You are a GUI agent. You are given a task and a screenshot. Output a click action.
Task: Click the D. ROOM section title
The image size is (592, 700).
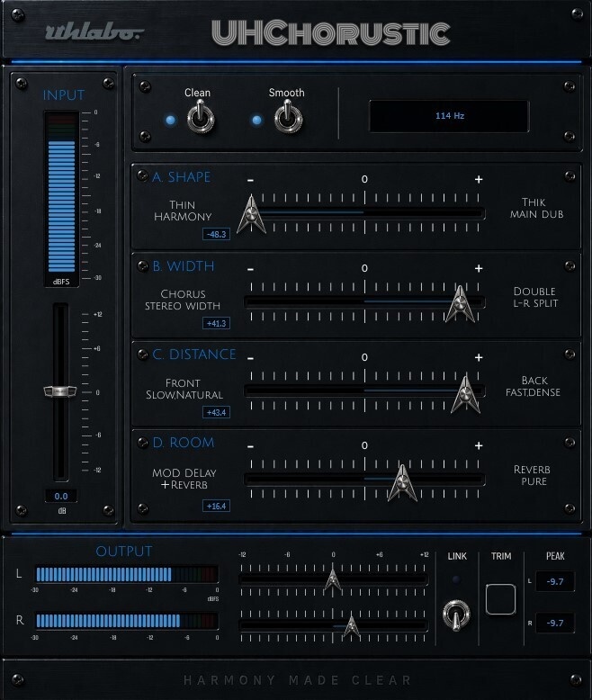click(184, 443)
